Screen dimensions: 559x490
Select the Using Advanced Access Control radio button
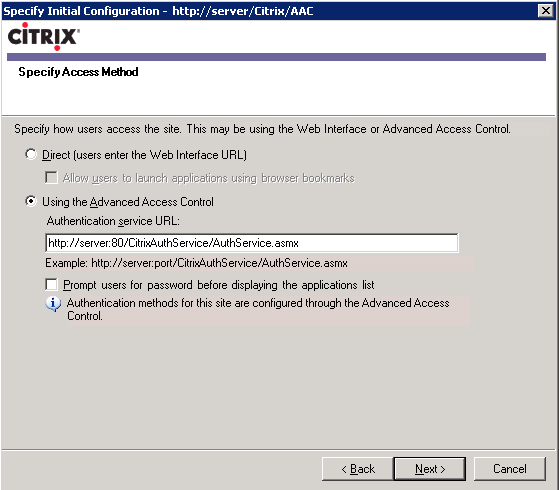pos(31,201)
